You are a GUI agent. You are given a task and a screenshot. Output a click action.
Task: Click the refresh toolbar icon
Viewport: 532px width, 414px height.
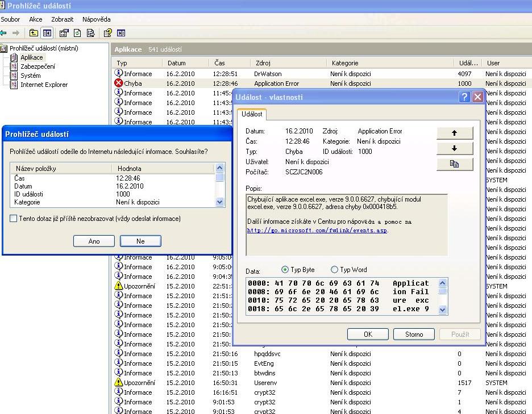coord(77,33)
